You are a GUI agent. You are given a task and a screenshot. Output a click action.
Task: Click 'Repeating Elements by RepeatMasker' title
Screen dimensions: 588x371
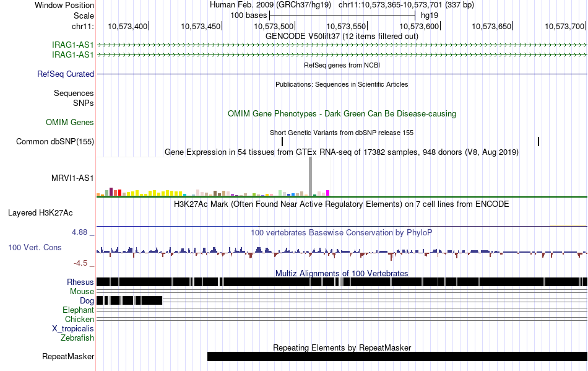342,347
